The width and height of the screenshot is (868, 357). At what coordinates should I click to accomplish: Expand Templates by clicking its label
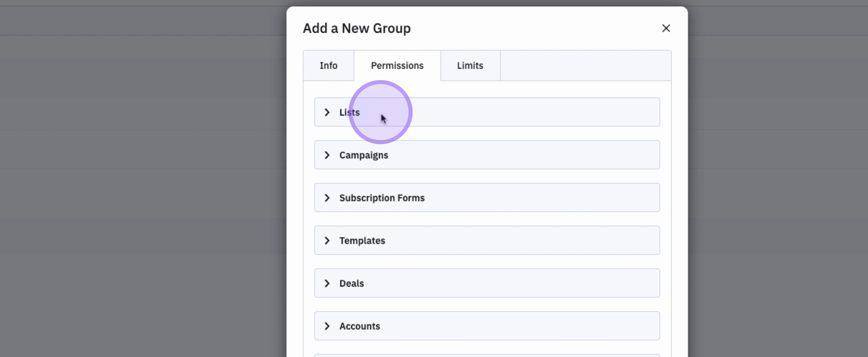coord(362,241)
